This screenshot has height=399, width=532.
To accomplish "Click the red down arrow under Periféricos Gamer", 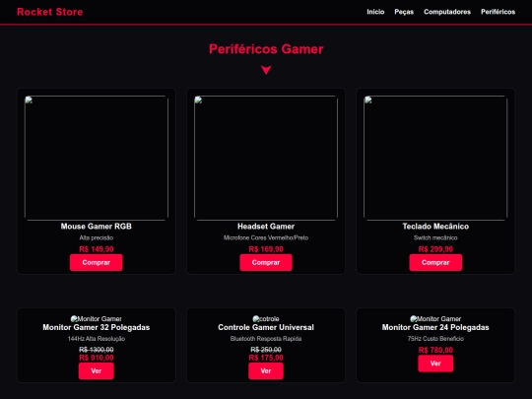I will [266, 70].
